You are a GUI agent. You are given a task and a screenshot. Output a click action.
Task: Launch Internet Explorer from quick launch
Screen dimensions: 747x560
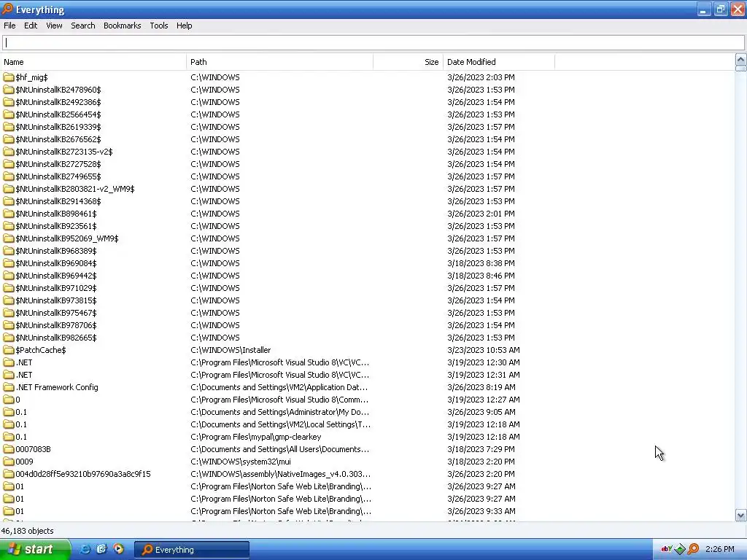(x=85, y=549)
